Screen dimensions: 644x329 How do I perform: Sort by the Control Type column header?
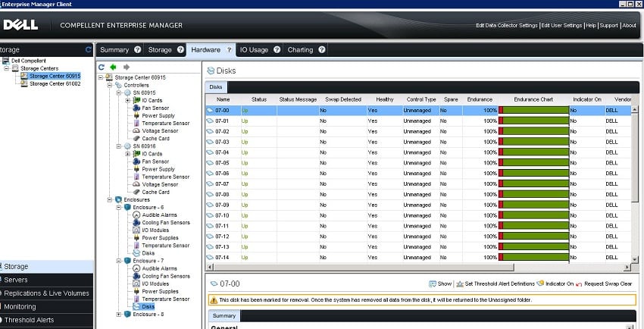[x=421, y=99]
